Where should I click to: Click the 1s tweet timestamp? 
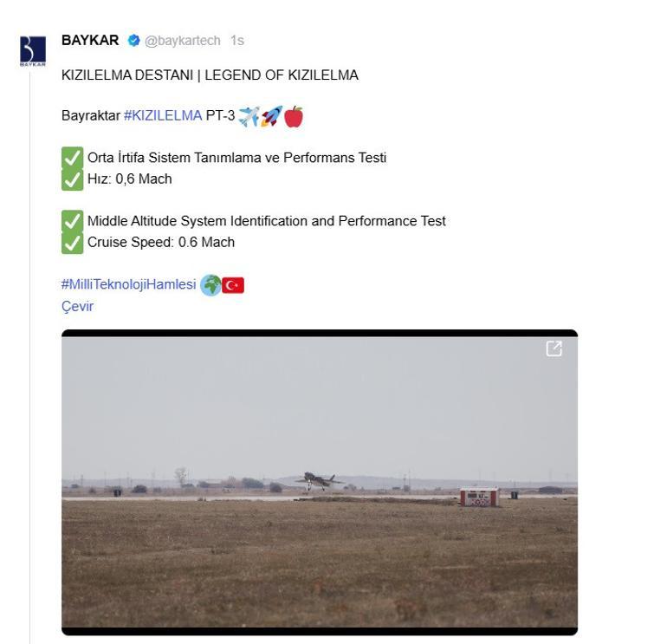(236, 41)
